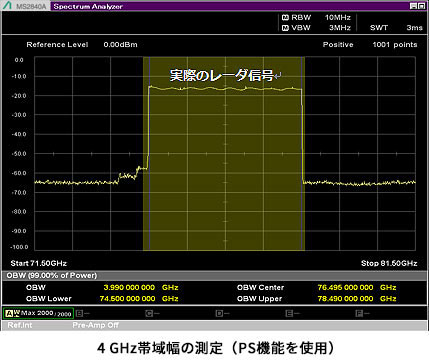Click the OBW Center 76.495 000 000 value

[x=345, y=287]
